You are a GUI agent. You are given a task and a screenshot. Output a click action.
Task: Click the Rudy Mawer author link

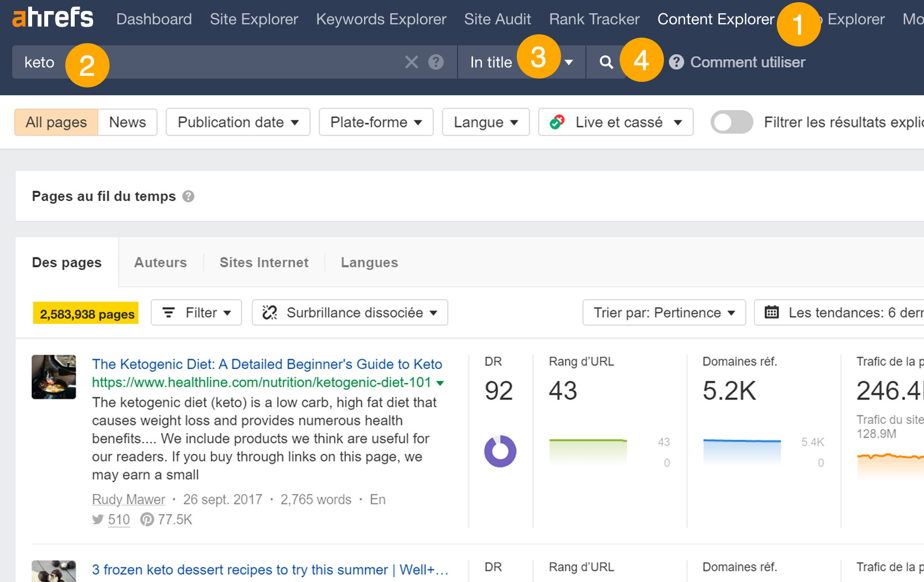[x=128, y=499]
